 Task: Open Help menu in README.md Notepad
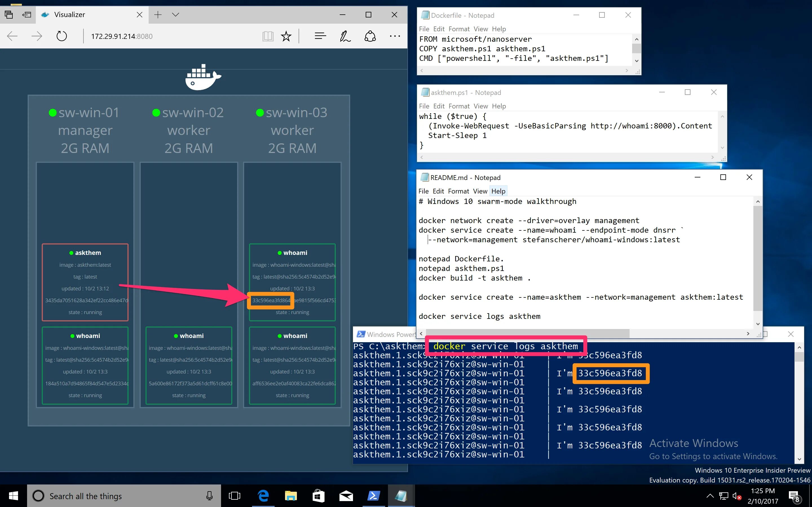coord(498,191)
